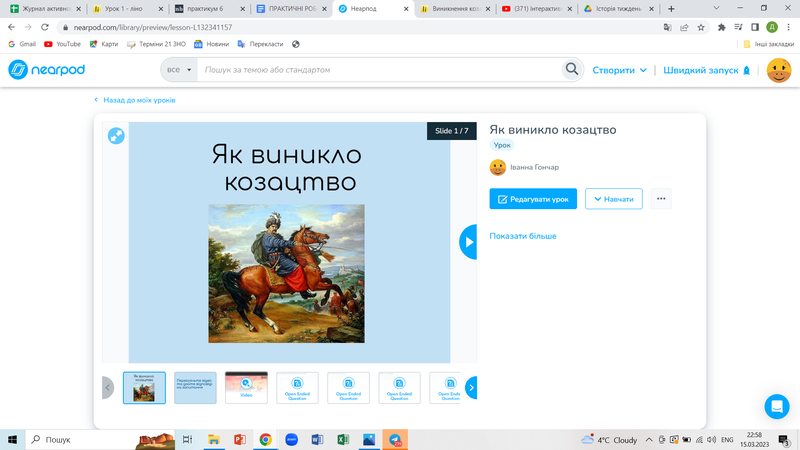Click the browser address bar

point(357,28)
